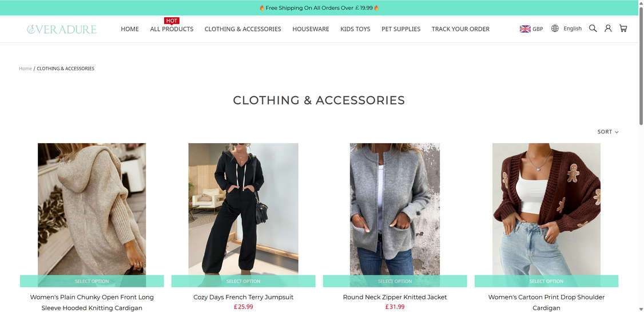The width and height of the screenshot is (644, 312).
Task: Open the user account icon
Action: [608, 29]
